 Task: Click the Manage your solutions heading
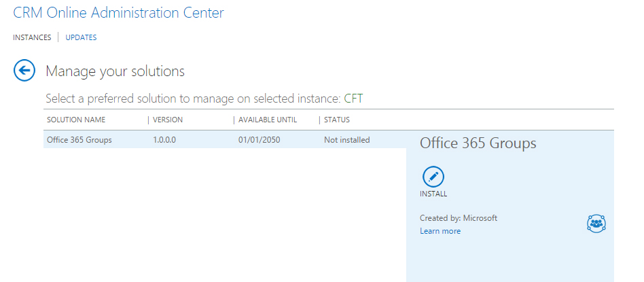(115, 71)
